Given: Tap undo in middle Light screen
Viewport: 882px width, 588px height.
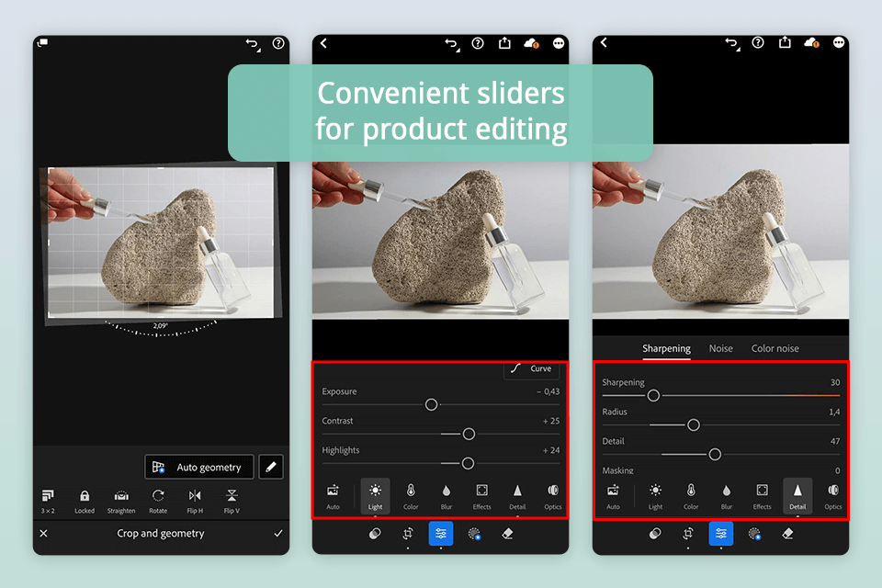Looking at the screenshot, I should (x=452, y=44).
